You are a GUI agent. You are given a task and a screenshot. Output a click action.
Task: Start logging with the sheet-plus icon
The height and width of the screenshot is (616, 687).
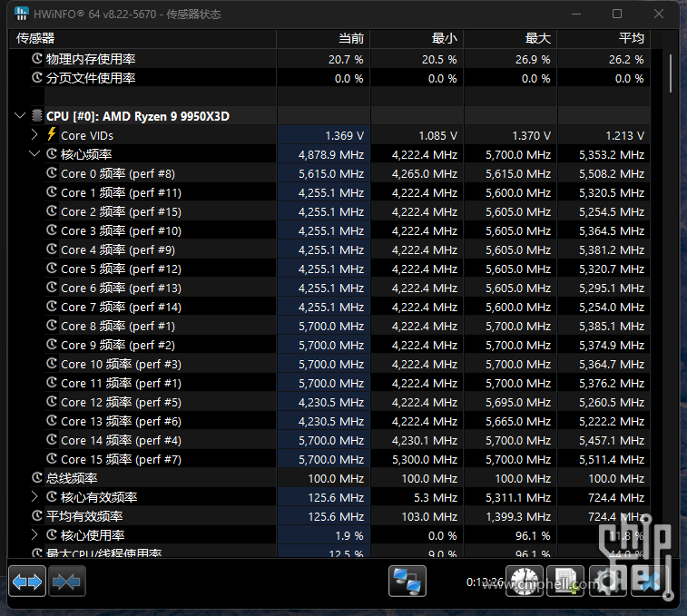[566, 582]
